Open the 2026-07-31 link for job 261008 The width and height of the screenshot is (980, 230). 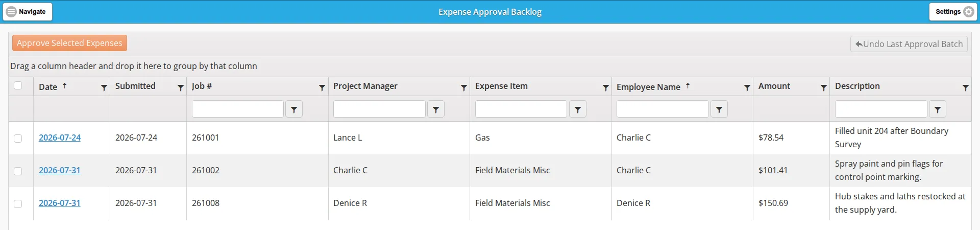pyautogui.click(x=60, y=203)
